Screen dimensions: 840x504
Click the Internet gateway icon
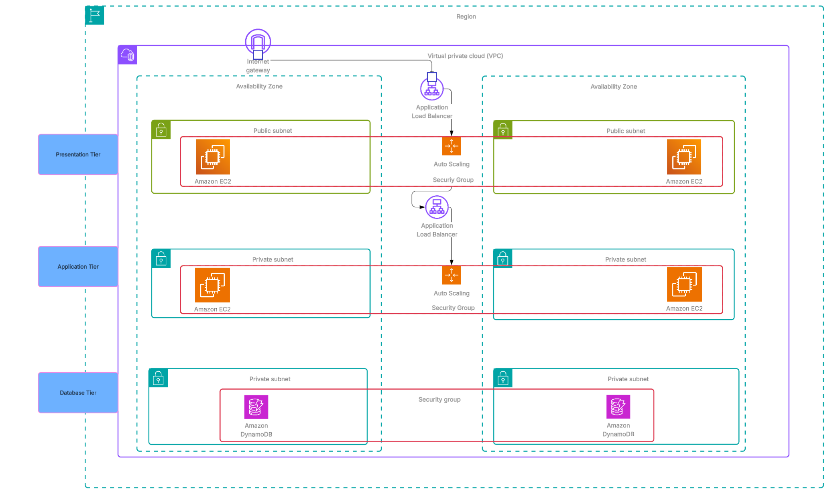tap(258, 42)
